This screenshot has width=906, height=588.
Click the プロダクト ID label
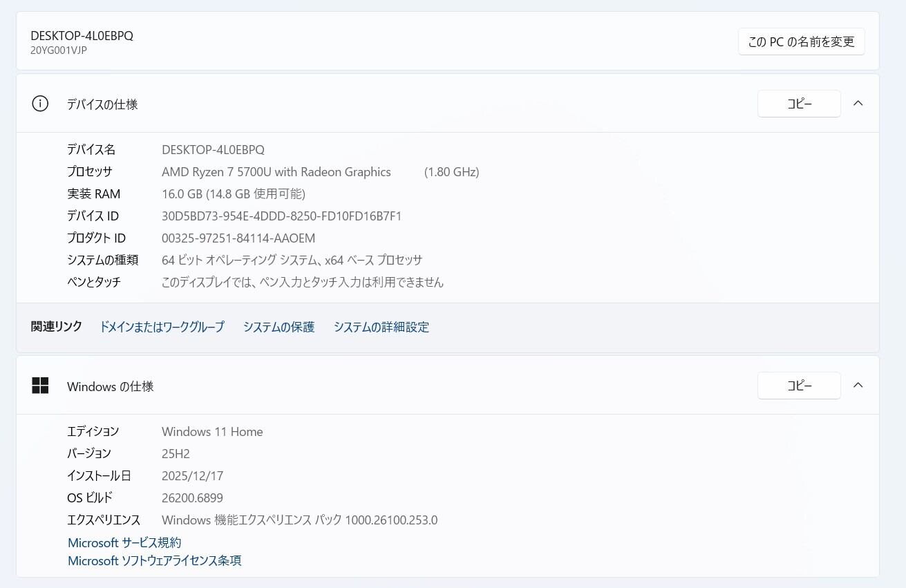point(97,238)
